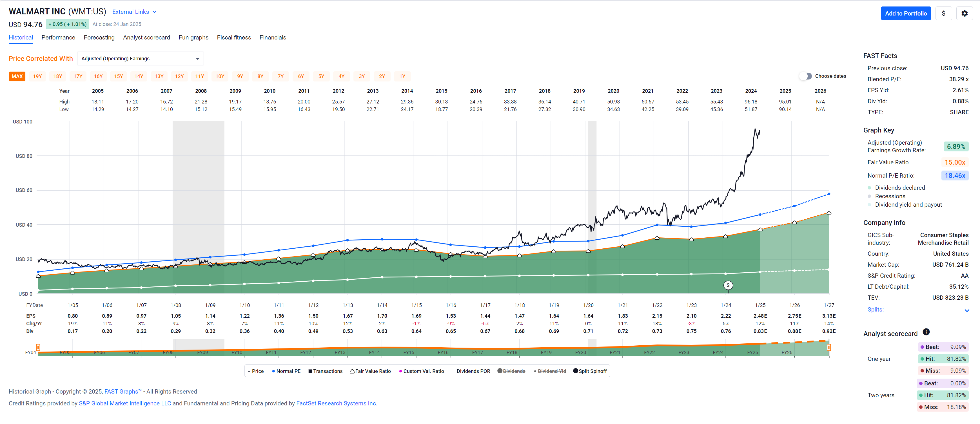Toggle Transactions in legend
Image resolution: width=980 pixels, height=424 pixels.
[325, 371]
